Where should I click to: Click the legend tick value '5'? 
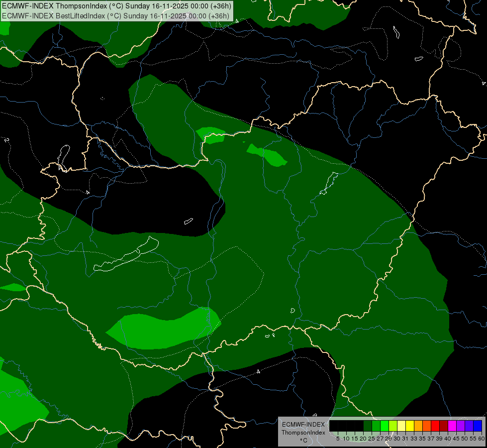click(x=338, y=439)
